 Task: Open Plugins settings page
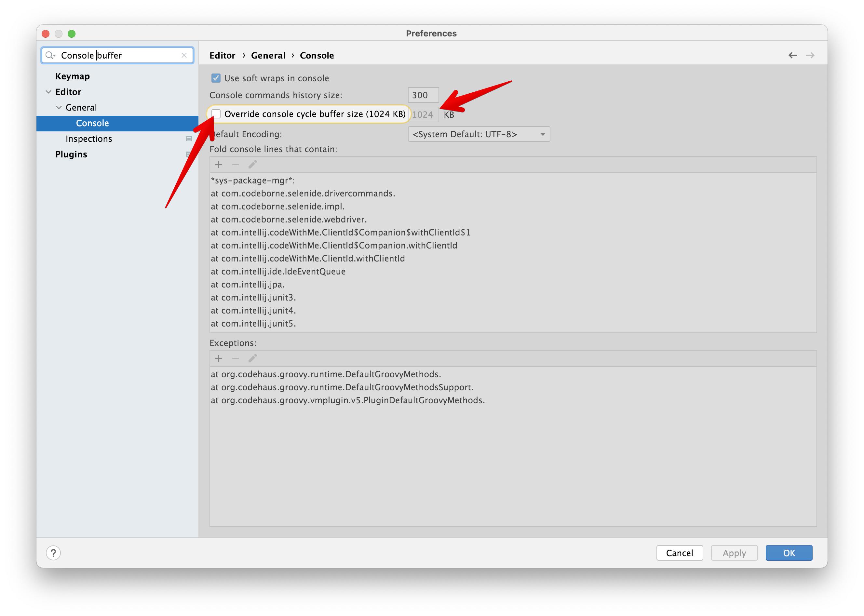click(x=71, y=154)
